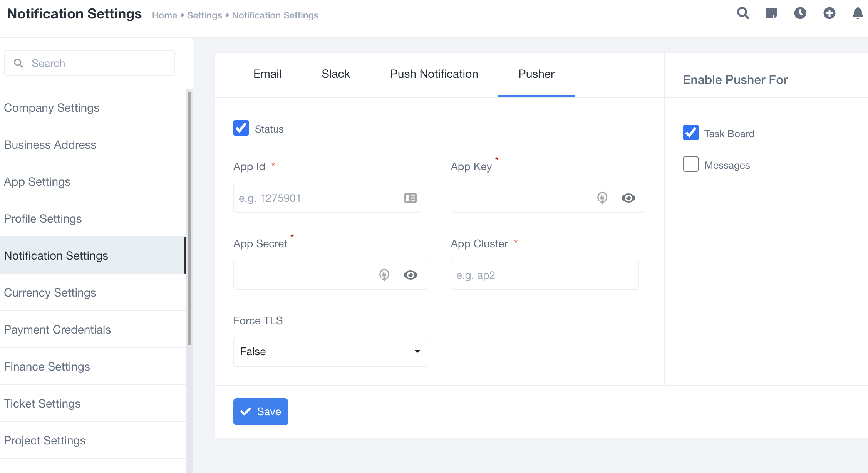Click the clock timer icon in header
This screenshot has height=473, width=868.
pos(800,13)
